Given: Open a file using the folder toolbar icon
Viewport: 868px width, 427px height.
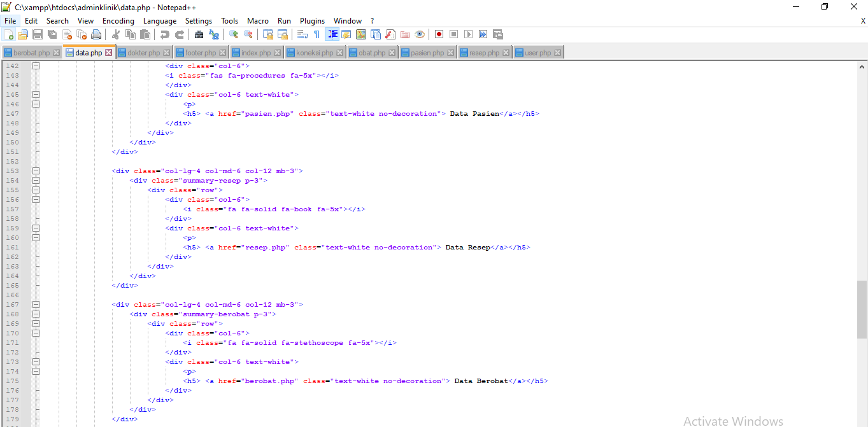Looking at the screenshot, I should pyautogui.click(x=23, y=34).
